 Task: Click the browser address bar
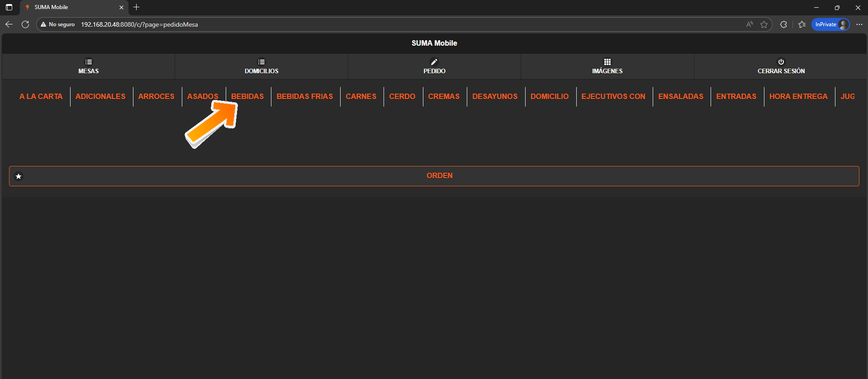(362, 24)
